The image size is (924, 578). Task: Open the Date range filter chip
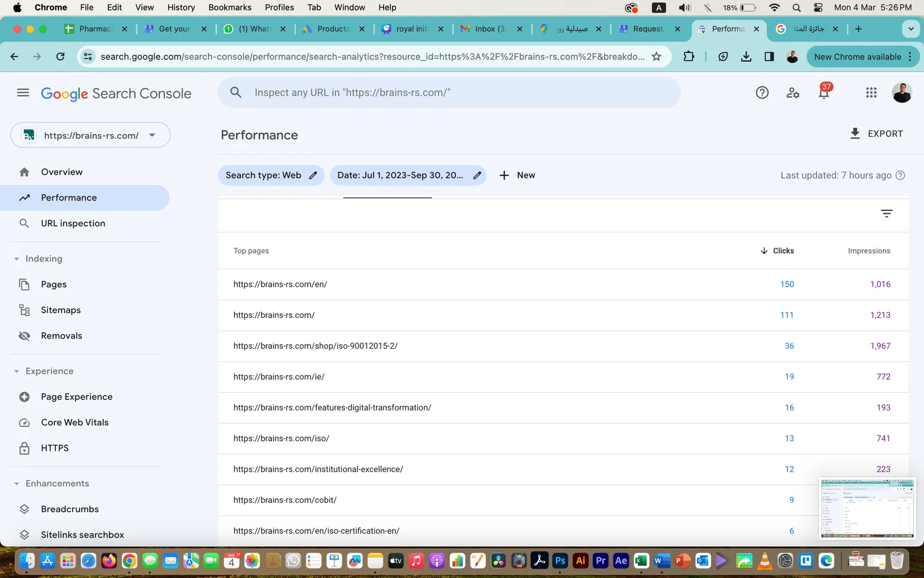[401, 175]
